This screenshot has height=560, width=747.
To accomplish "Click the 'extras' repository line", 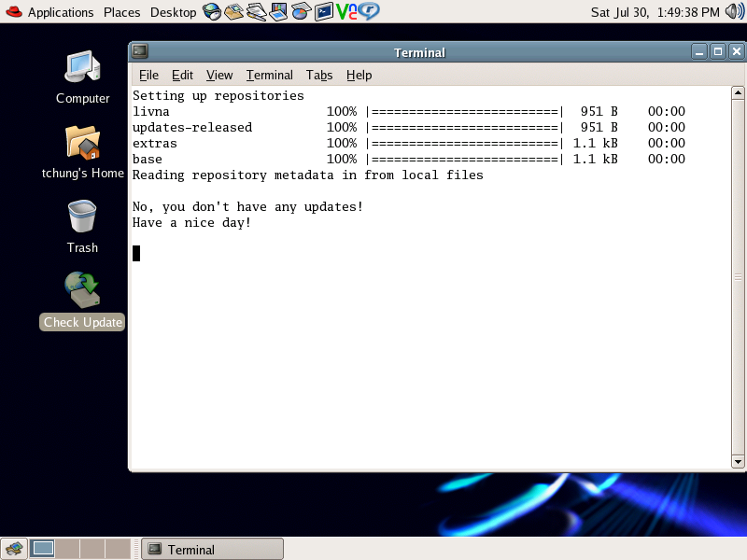I will 409,143.
